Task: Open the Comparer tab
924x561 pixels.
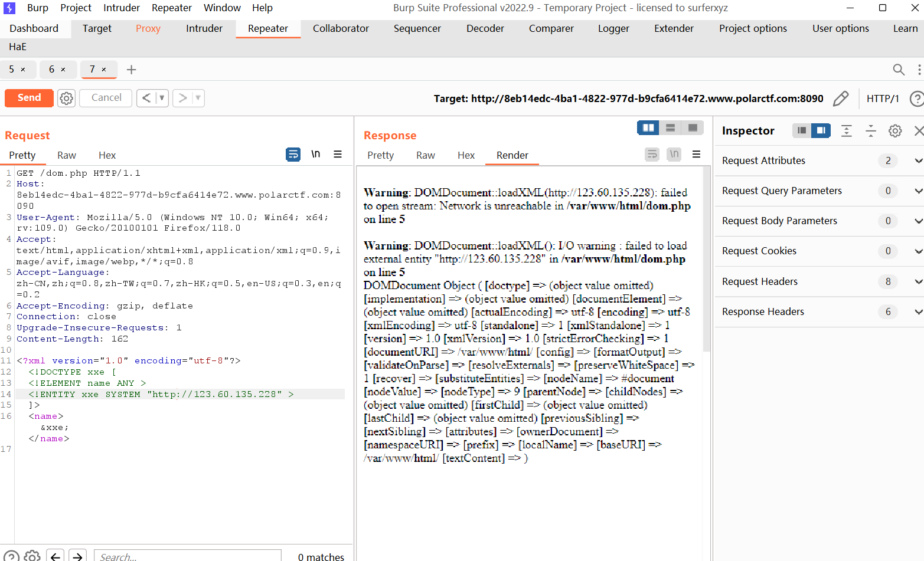Action: 551,28
